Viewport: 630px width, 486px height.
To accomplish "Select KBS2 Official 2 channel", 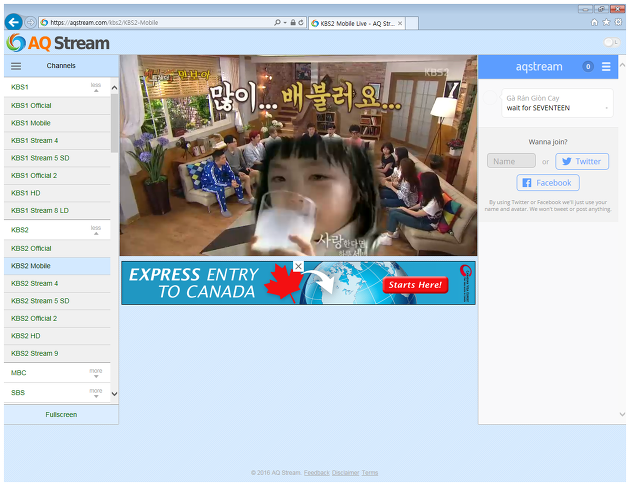I will pos(57,319).
